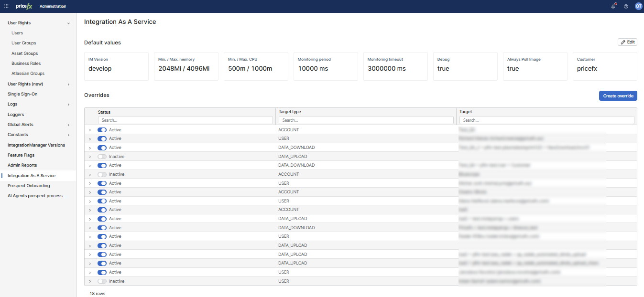
Task: Activate the last inactive USER override toggle
Action: 102,281
